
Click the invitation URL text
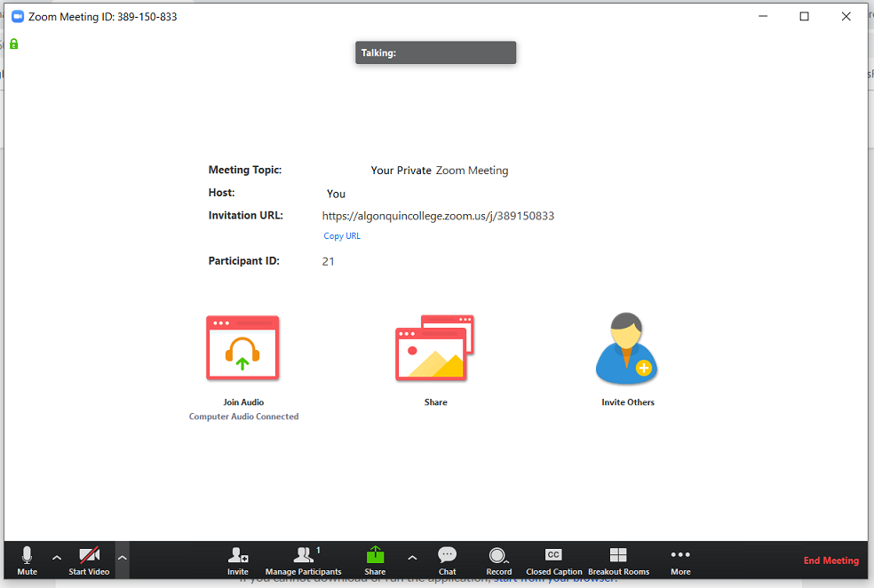pyautogui.click(x=439, y=215)
